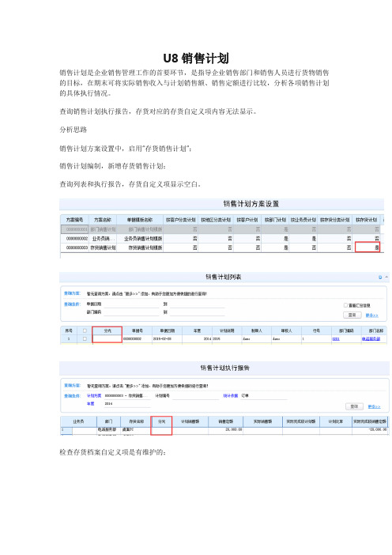Click the 计划周期 column header
The image size is (392, 555).
[x=227, y=330]
